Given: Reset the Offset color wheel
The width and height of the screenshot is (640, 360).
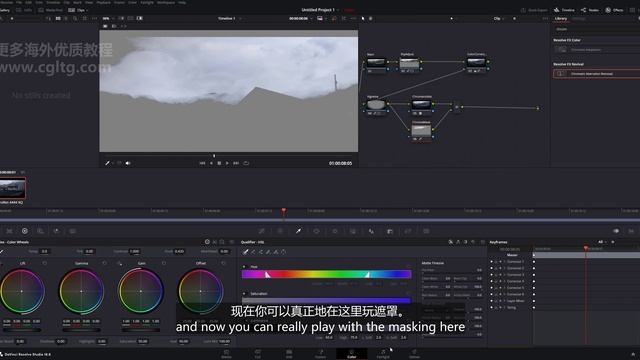Looking at the screenshot, I should [x=224, y=263].
